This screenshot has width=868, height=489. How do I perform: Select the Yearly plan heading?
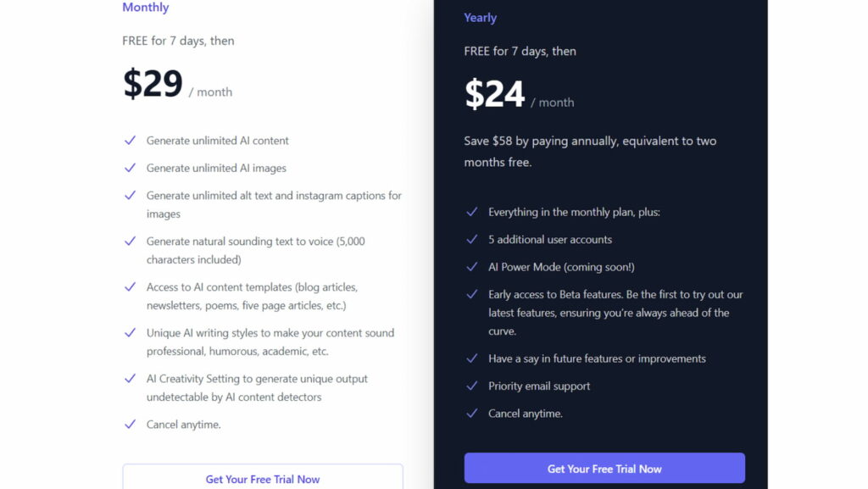[x=481, y=18]
